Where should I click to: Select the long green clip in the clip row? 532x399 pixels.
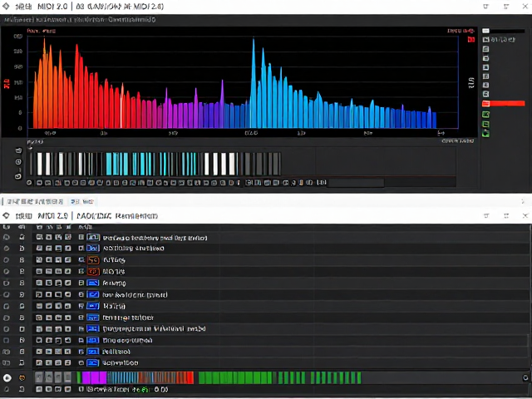[235, 377]
